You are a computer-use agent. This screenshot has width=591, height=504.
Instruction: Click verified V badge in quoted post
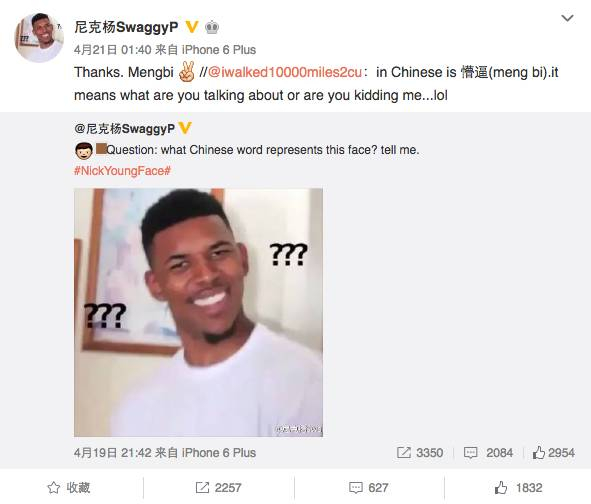coord(185,128)
